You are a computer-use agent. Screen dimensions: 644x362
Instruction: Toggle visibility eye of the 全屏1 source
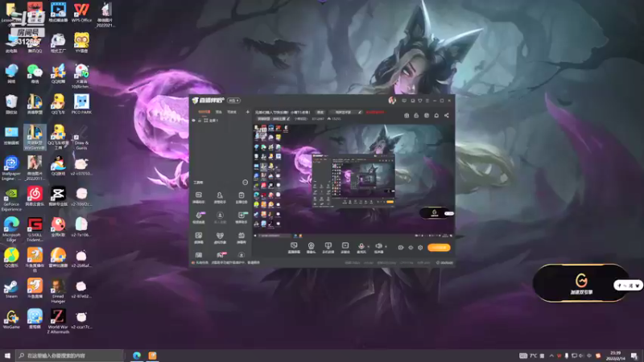click(193, 120)
